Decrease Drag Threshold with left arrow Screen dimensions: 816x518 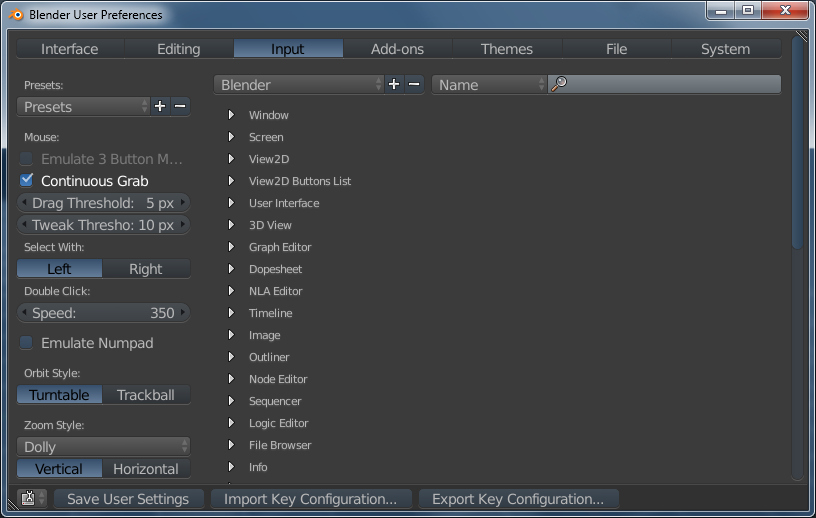click(x=24, y=203)
